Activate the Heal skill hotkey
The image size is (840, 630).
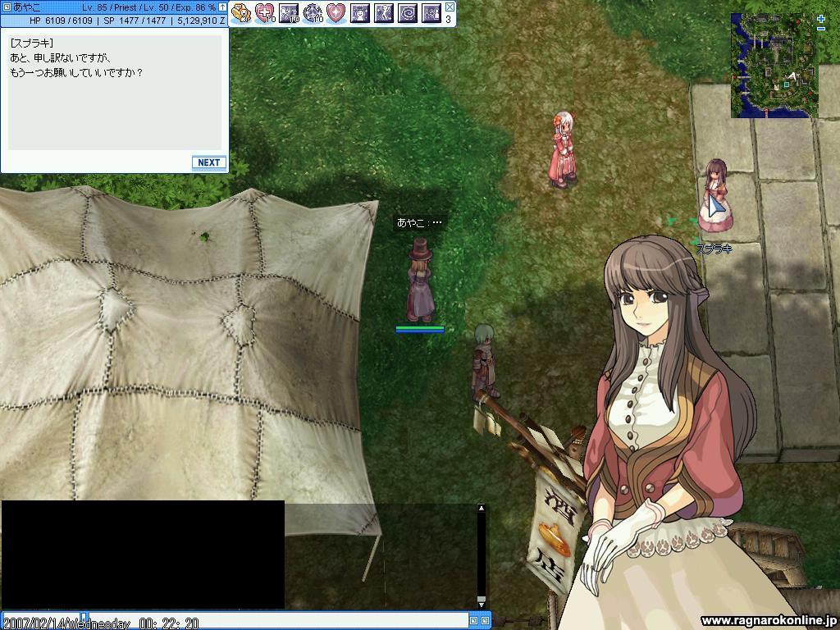click(x=265, y=13)
